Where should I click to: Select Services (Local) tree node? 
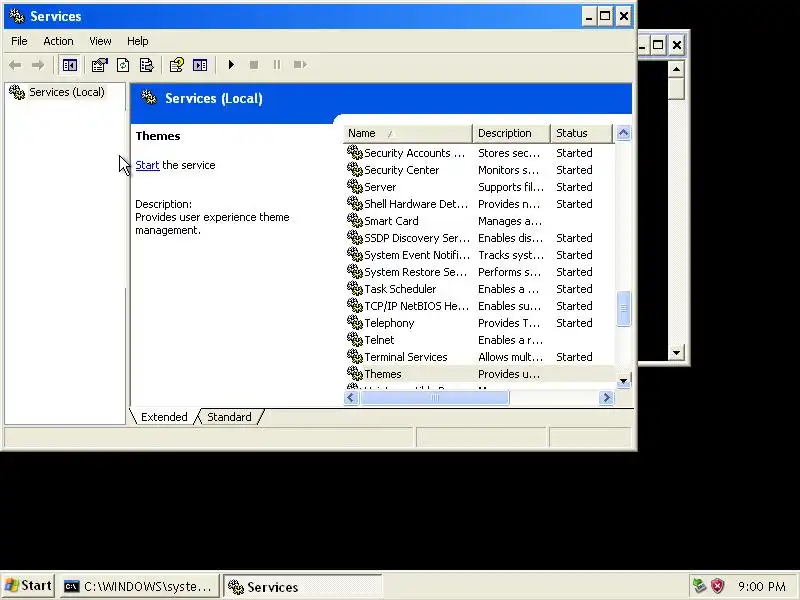66,92
